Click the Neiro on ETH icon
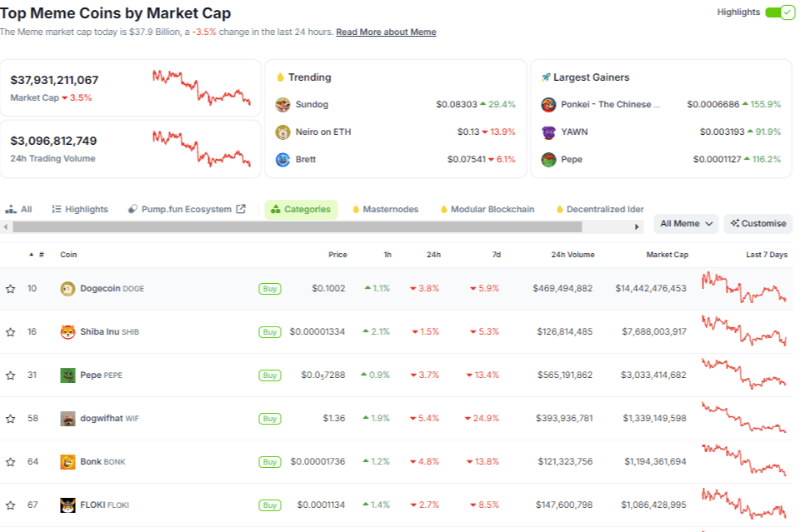Image resolution: width=805 pixels, height=532 pixels. [282, 132]
